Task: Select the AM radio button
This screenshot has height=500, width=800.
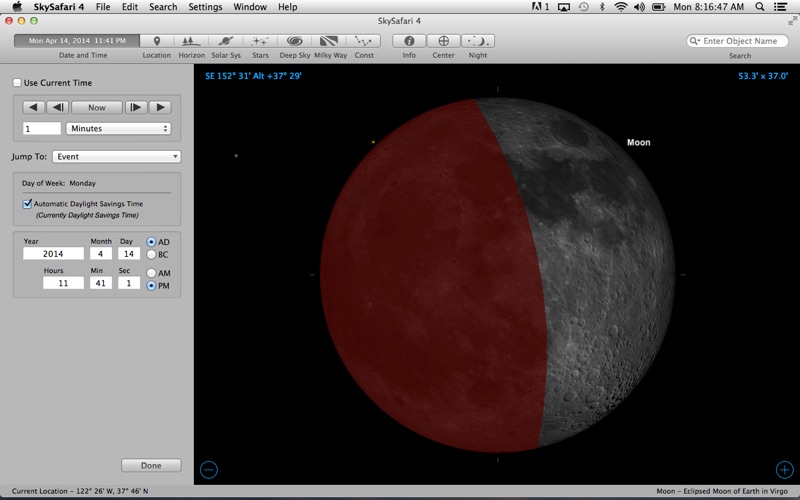Action: tap(152, 273)
